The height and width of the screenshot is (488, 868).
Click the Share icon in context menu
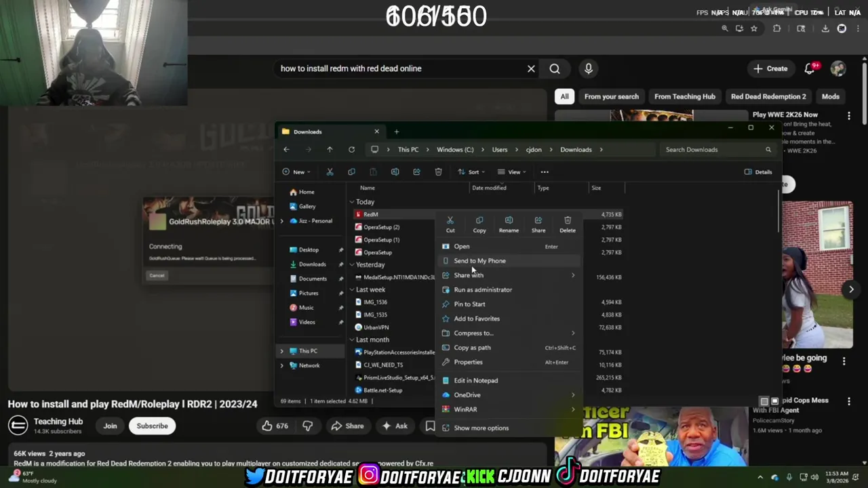click(538, 224)
